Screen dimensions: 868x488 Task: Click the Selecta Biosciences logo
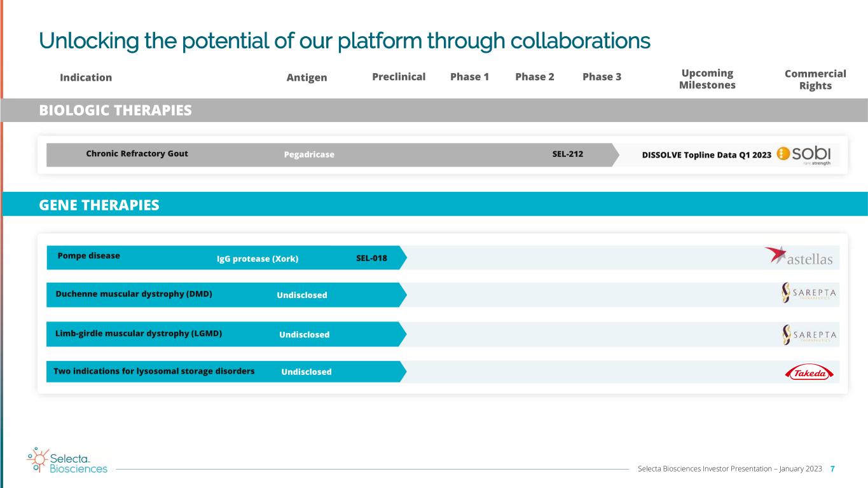coord(67,462)
